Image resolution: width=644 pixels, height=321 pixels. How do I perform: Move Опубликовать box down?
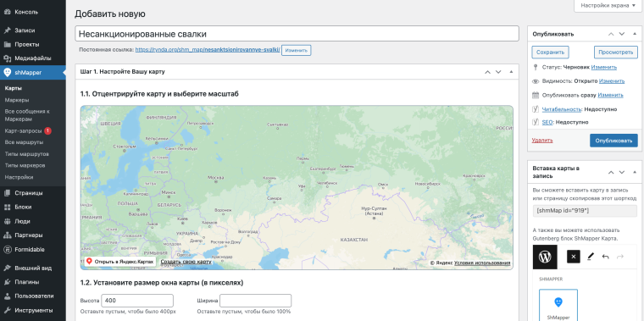622,34
